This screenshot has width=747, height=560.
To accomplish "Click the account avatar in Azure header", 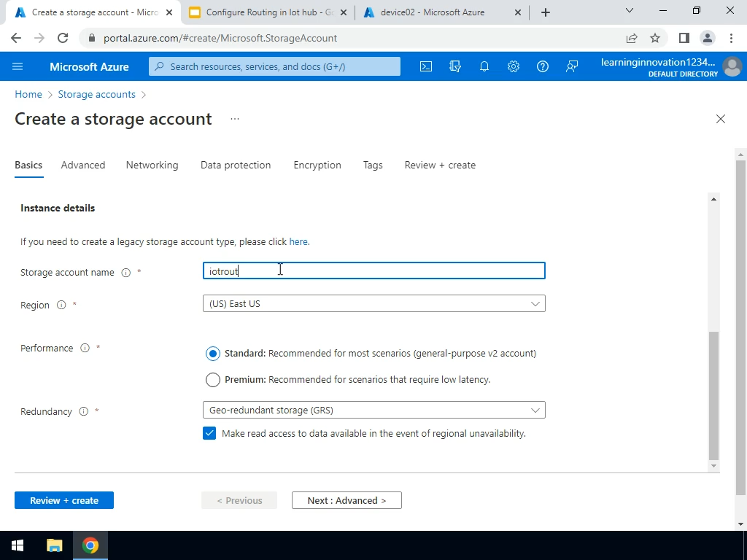I will [732, 66].
